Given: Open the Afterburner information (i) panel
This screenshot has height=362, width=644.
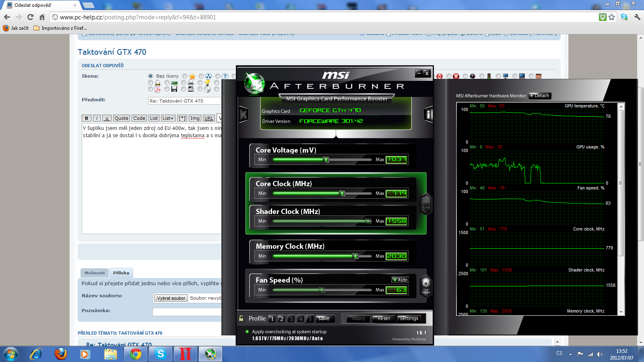Looking at the screenshot, I should 428,115.
